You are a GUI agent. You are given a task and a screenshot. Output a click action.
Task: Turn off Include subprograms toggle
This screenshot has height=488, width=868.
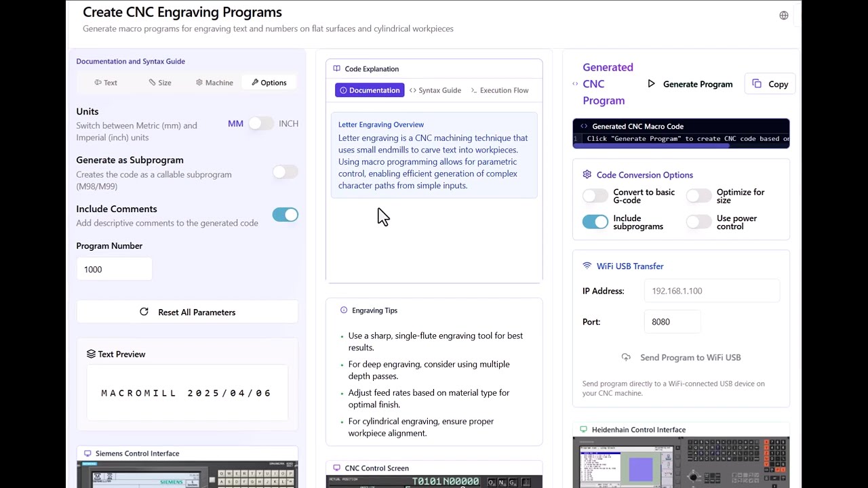595,222
